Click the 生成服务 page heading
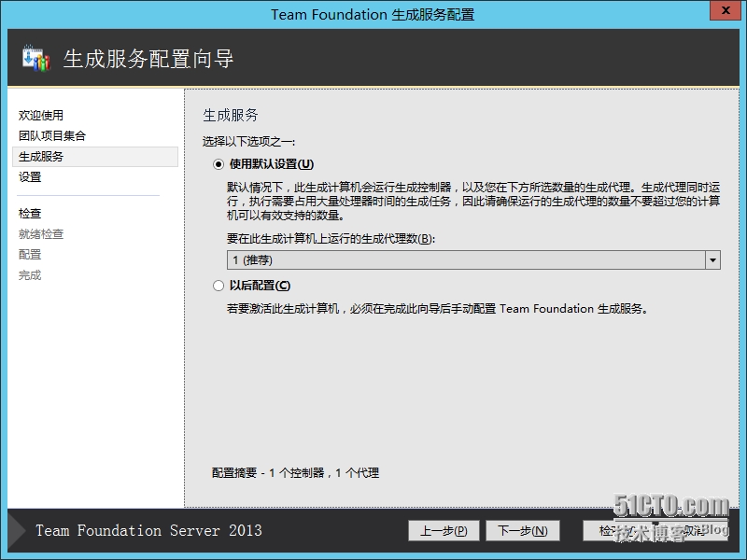 click(x=231, y=115)
